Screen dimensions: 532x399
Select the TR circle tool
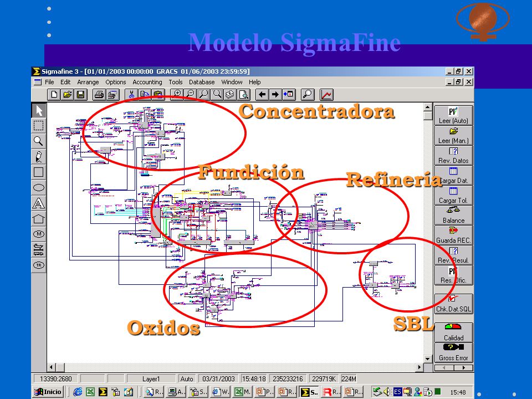(x=39, y=265)
